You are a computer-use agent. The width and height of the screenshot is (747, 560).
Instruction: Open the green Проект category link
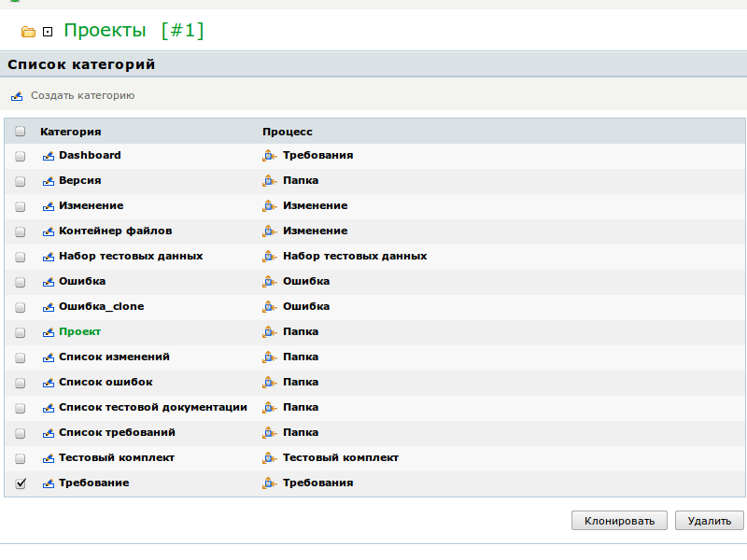79,331
